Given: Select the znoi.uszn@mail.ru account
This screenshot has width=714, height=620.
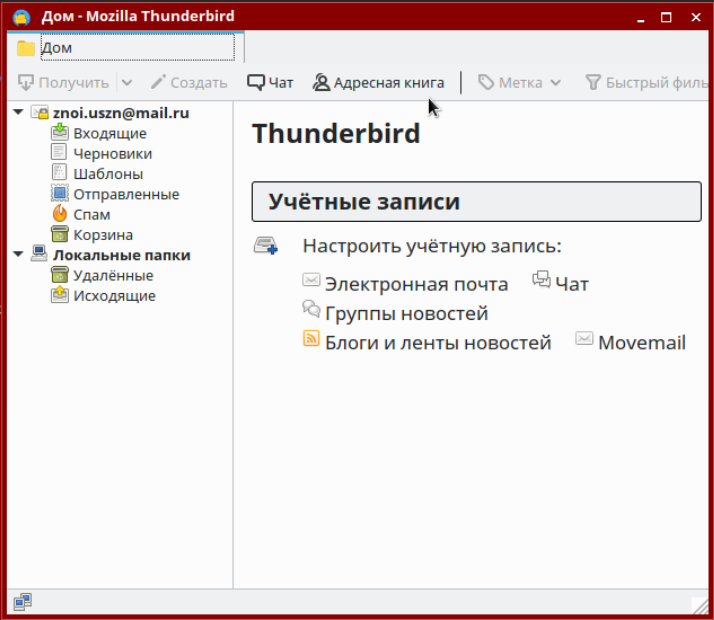Looking at the screenshot, I should coord(121,113).
